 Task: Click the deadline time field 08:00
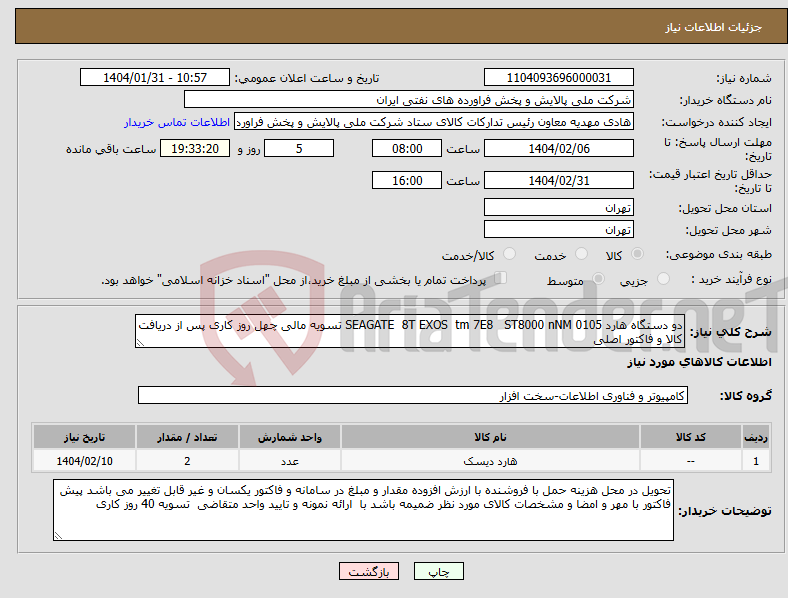click(x=407, y=148)
